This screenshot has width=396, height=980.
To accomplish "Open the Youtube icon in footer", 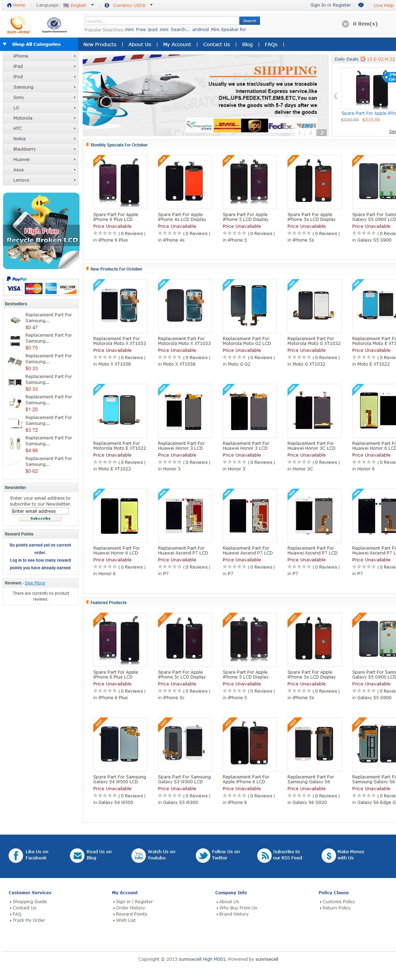I will coord(139,856).
